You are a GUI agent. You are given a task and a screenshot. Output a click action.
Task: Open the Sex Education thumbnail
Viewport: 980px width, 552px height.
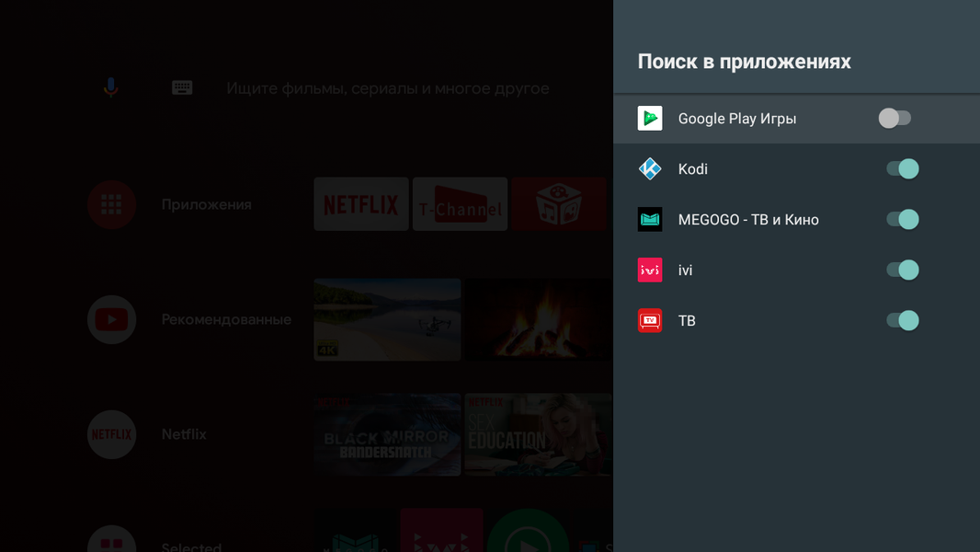[539, 434]
